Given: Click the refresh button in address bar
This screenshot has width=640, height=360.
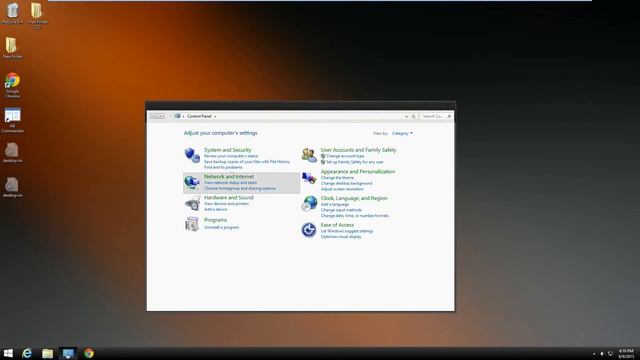Looking at the screenshot, I should point(413,116).
